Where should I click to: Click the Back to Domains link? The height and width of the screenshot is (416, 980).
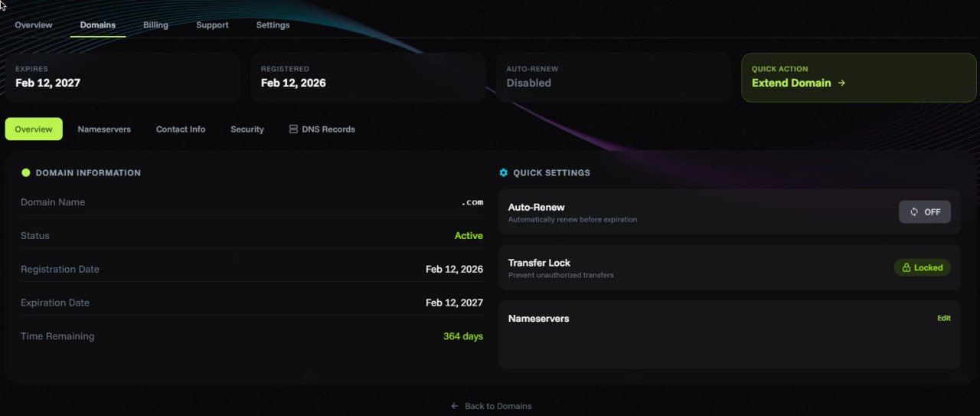click(x=491, y=406)
